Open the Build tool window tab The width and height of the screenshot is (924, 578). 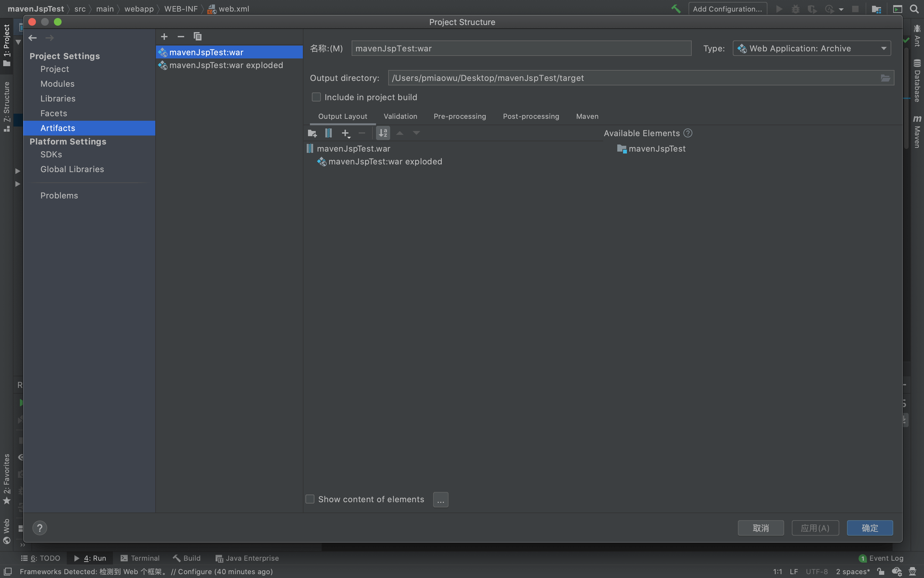tap(187, 558)
